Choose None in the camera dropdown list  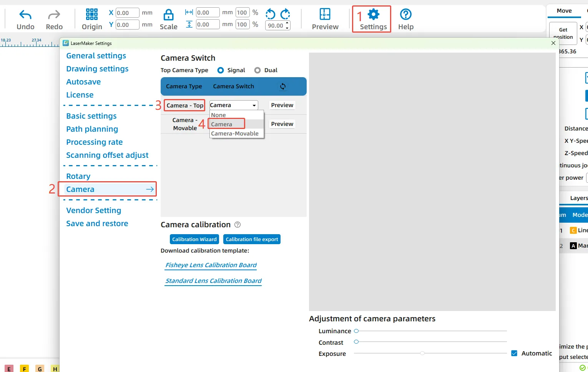click(x=218, y=115)
